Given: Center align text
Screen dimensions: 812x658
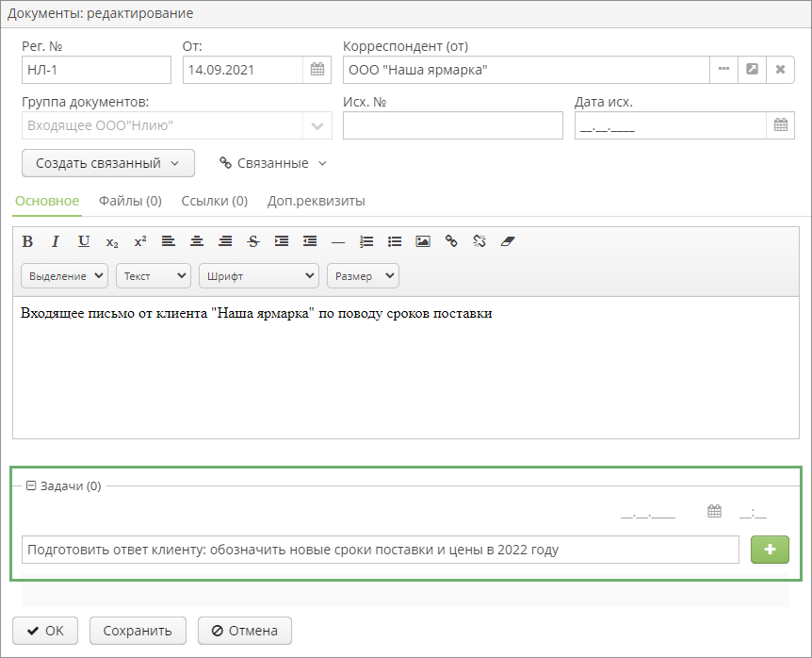Looking at the screenshot, I should [197, 241].
